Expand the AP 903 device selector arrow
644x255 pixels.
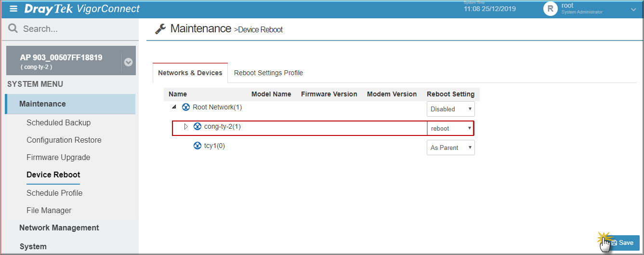(128, 62)
